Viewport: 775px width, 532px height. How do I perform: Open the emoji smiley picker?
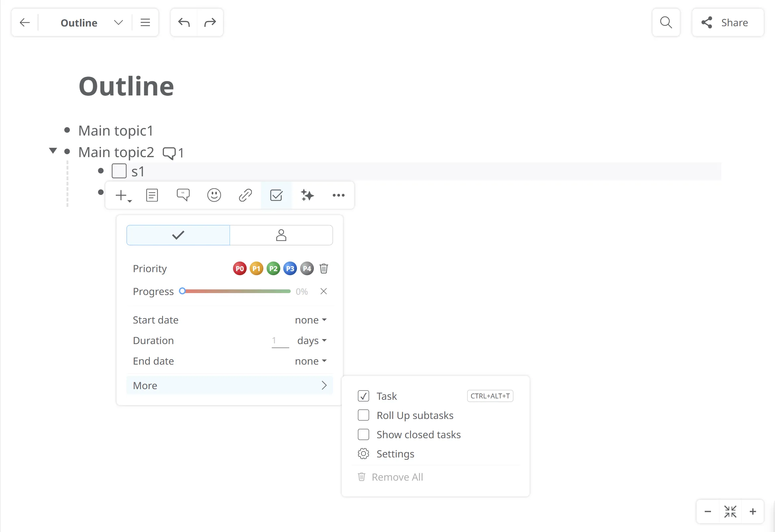pos(214,195)
